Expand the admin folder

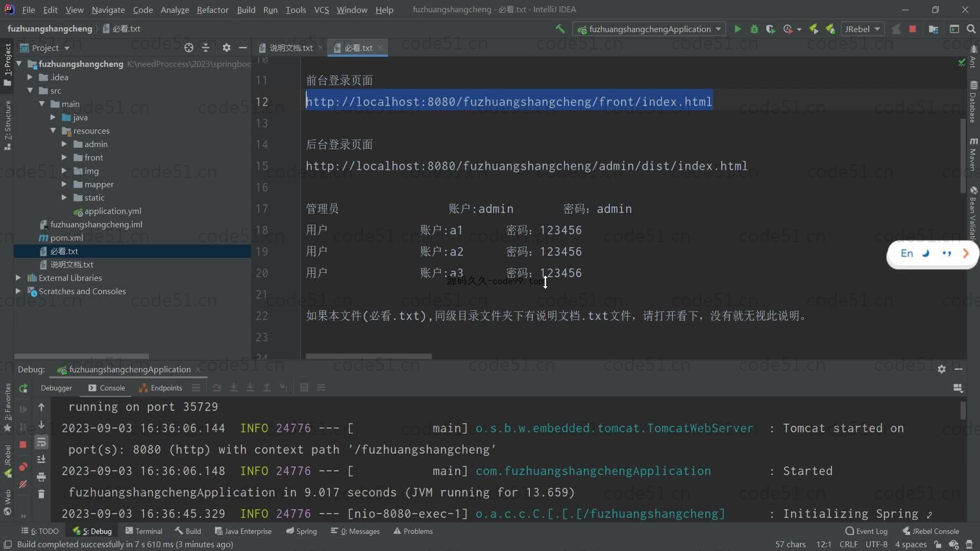point(64,144)
